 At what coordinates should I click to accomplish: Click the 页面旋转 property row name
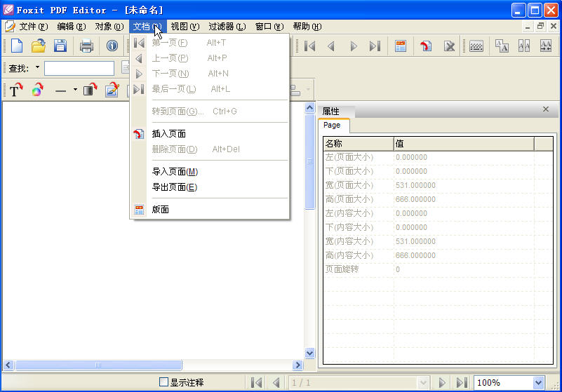pyautogui.click(x=342, y=269)
